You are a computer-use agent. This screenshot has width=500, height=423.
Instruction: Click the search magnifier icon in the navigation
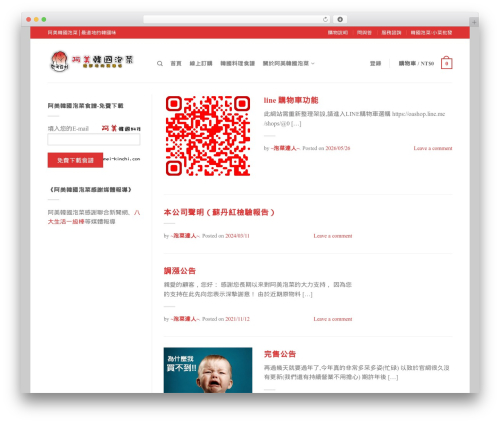(x=160, y=63)
